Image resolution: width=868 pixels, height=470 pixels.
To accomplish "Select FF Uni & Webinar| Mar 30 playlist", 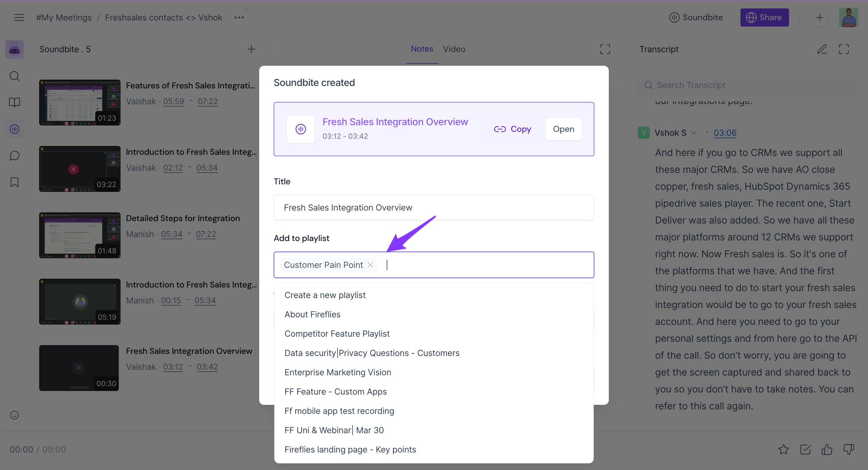I will [434, 430].
